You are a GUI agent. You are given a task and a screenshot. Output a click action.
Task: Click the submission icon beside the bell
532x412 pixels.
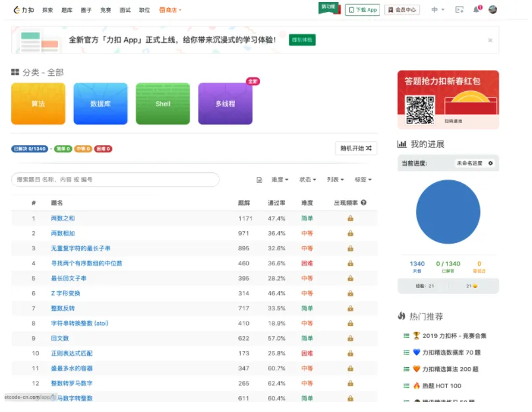click(x=458, y=9)
